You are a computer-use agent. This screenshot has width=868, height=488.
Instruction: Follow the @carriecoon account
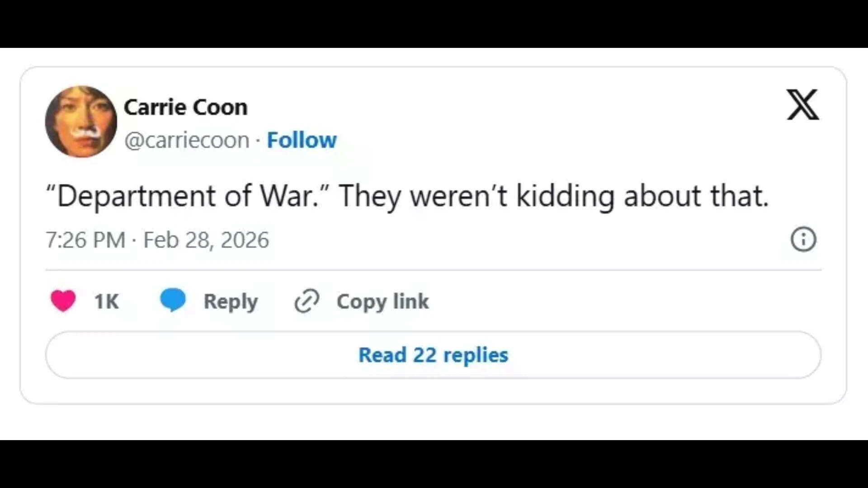coord(302,140)
